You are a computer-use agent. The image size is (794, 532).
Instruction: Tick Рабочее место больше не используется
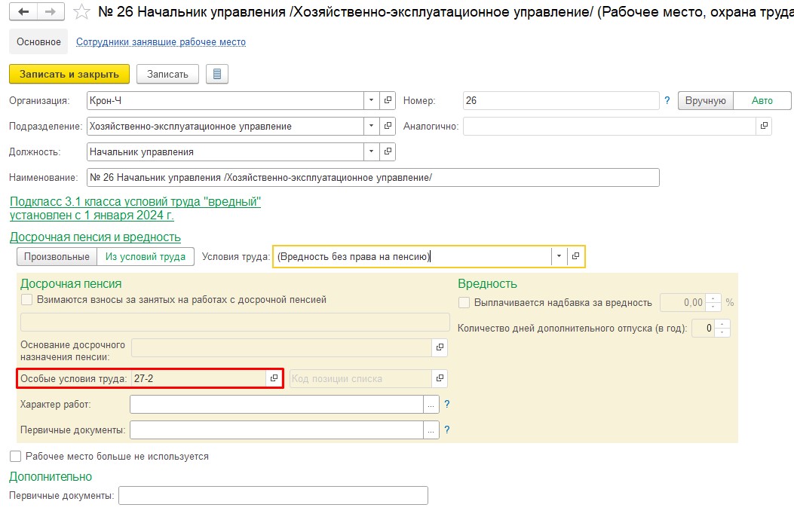[15, 457]
